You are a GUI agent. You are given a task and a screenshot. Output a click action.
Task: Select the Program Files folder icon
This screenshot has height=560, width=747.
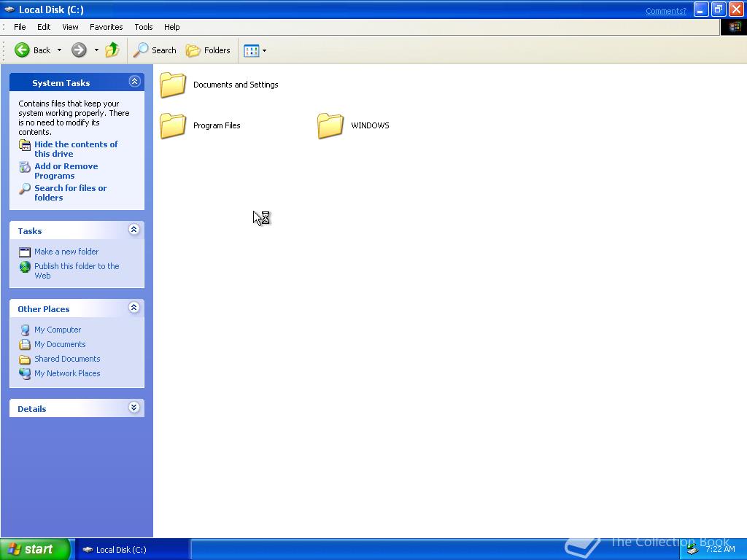(172, 125)
